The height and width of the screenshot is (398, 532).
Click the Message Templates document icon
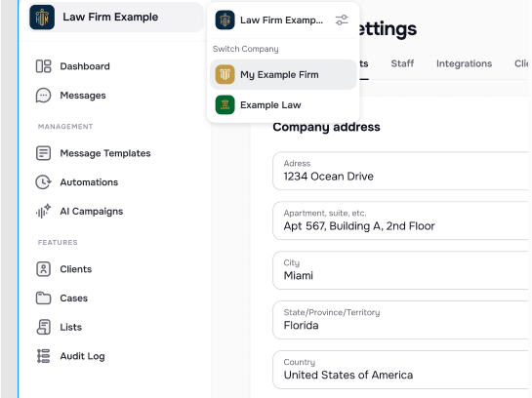click(43, 153)
